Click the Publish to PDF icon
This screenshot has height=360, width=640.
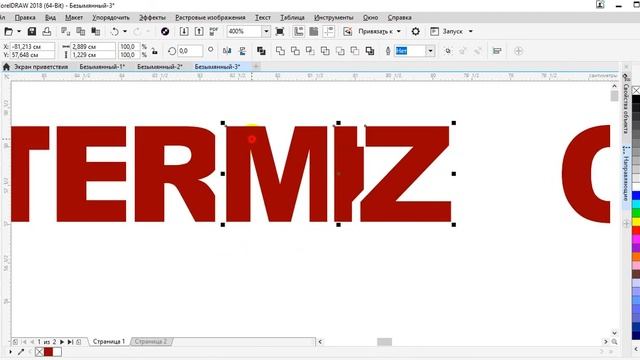(x=213, y=31)
